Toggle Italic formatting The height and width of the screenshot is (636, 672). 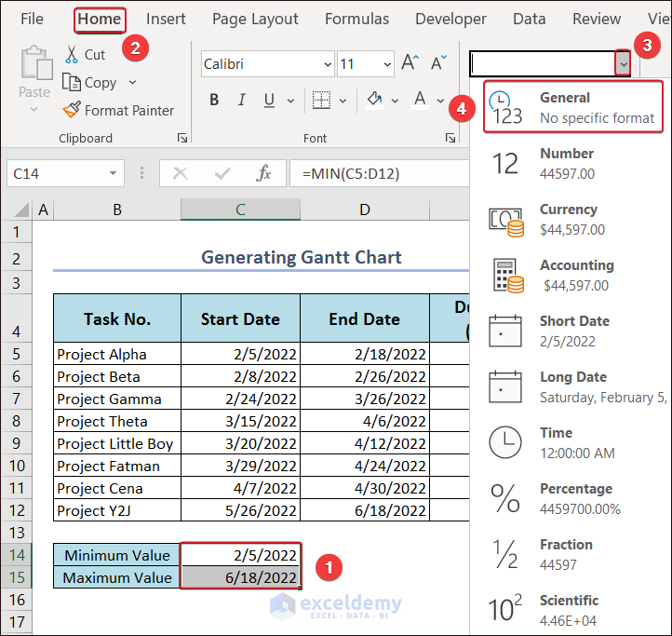coord(241,100)
